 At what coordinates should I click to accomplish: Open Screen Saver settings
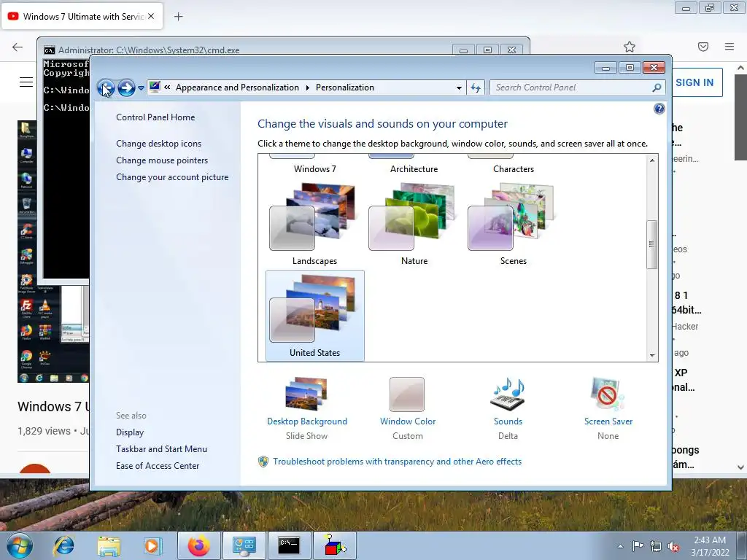tap(608, 421)
